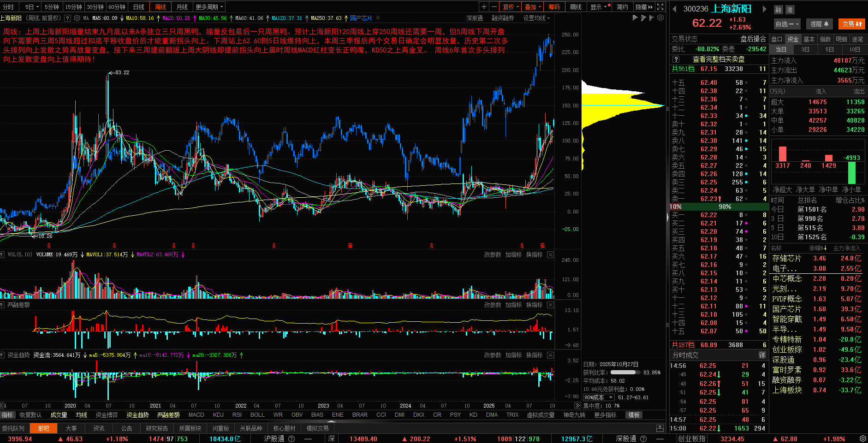Click the green 净小单 -4993 bar
This screenshot has height=443, width=868.
point(851,172)
